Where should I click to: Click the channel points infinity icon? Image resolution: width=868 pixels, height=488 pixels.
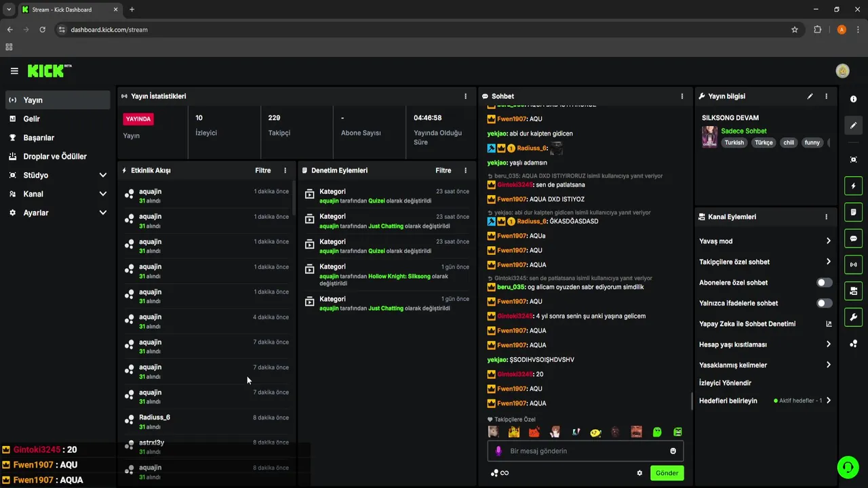(x=500, y=473)
